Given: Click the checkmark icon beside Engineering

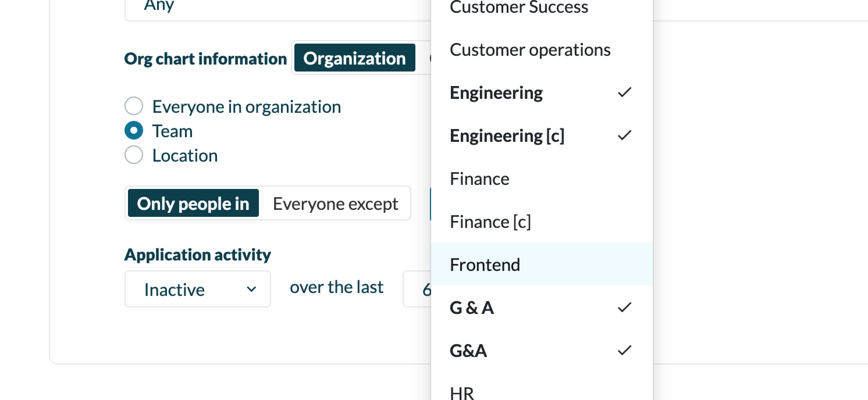Looking at the screenshot, I should pos(624,93).
